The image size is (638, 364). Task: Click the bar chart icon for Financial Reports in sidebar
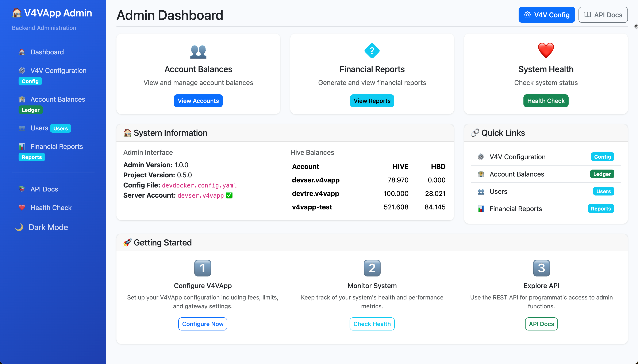tap(22, 147)
